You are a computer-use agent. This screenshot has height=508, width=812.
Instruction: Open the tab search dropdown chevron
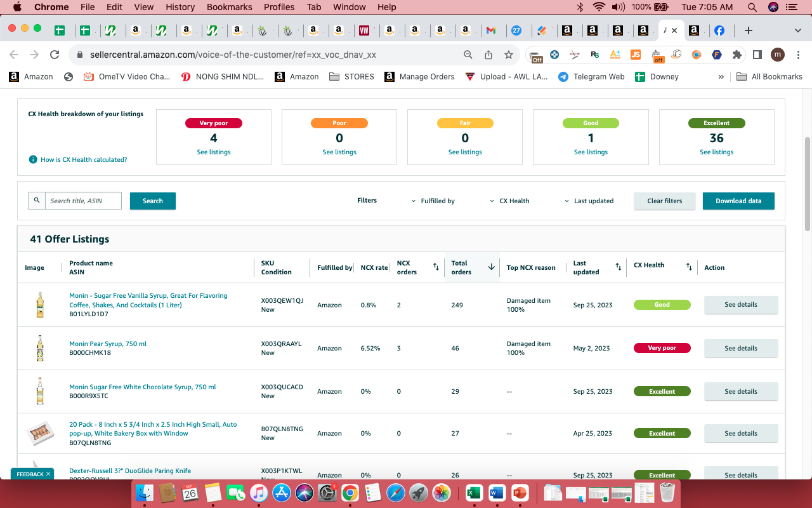797,30
